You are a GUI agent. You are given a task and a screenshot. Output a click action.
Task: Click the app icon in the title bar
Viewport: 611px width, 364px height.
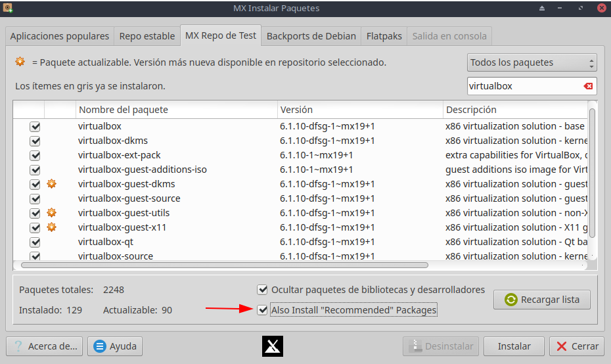tap(7, 8)
